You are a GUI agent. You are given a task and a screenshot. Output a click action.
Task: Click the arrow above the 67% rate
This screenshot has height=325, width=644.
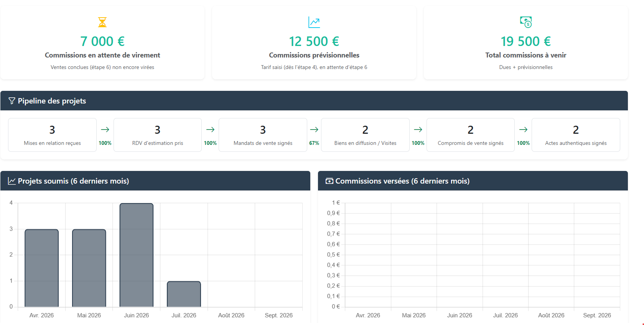(x=314, y=130)
